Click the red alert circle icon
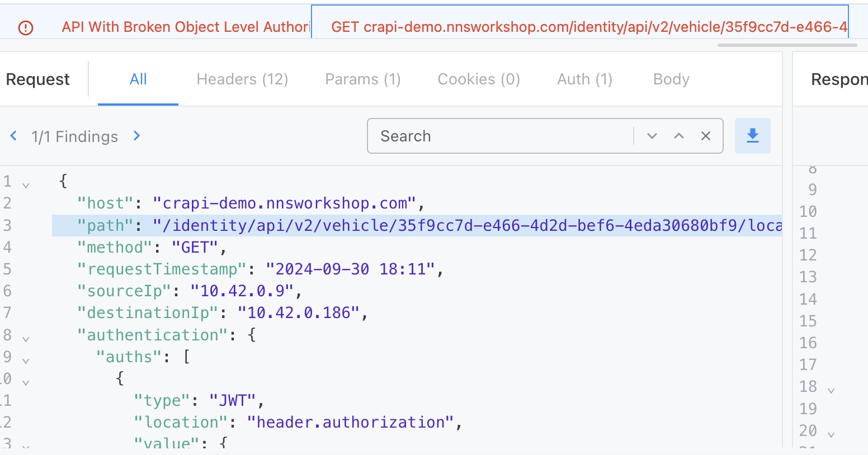The height and width of the screenshot is (455, 868). point(26,27)
